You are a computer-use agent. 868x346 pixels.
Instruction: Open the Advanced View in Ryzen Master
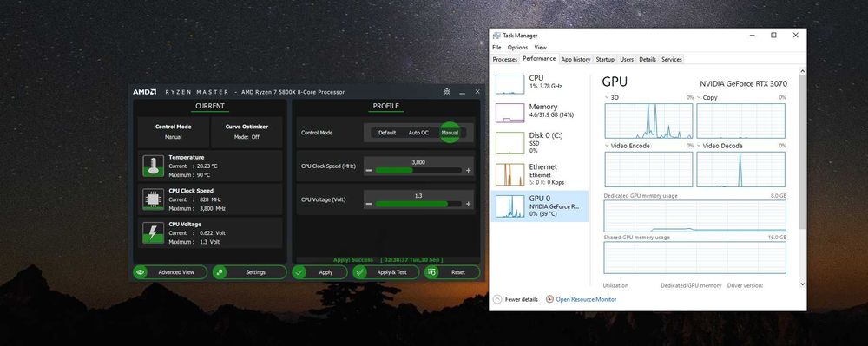click(170, 272)
